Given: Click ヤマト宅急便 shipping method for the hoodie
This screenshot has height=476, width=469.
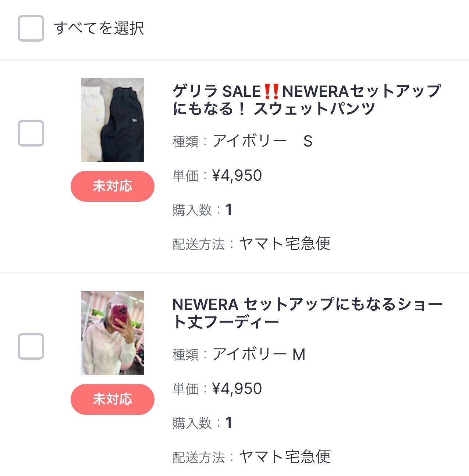Looking at the screenshot, I should click(x=285, y=457).
